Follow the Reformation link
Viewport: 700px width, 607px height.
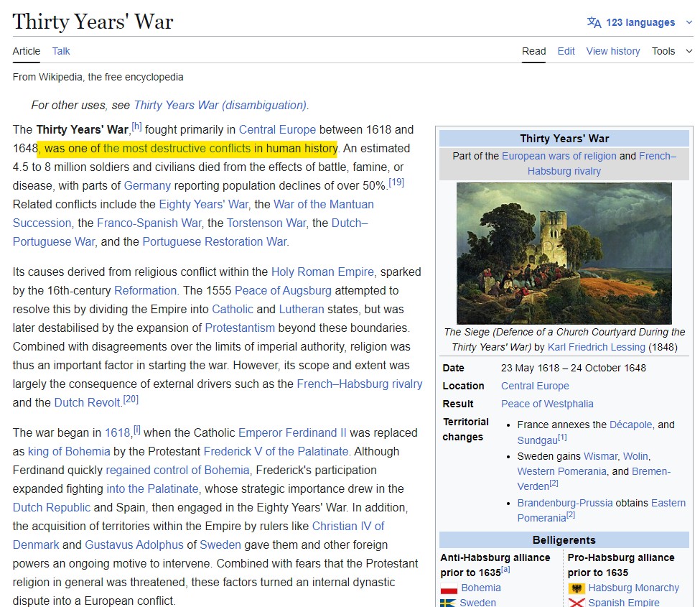coord(146,290)
